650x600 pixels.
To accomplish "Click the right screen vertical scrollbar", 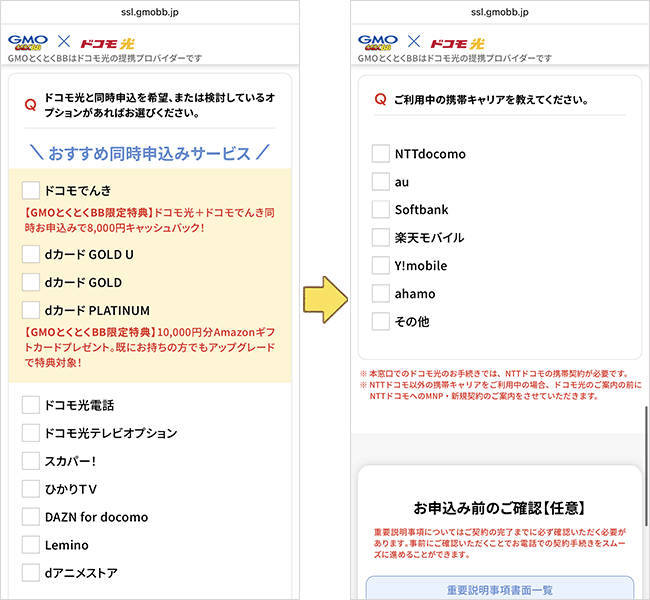I will [646, 466].
